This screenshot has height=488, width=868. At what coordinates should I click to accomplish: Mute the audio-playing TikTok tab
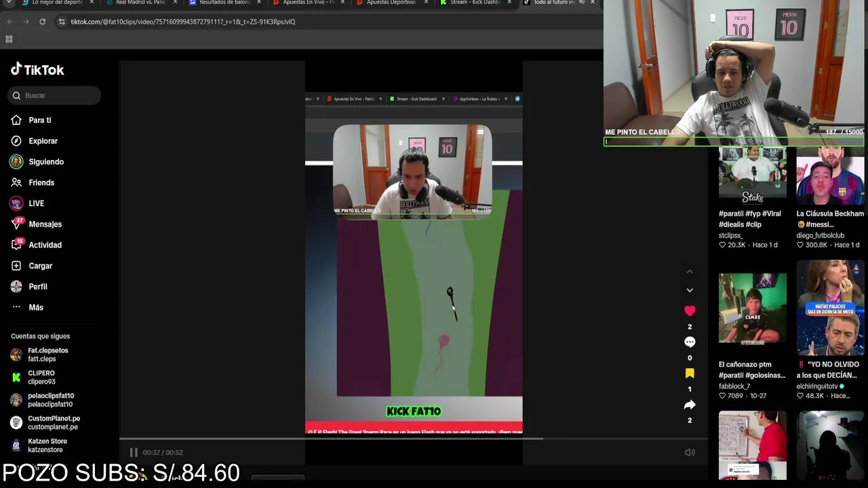click(x=581, y=3)
